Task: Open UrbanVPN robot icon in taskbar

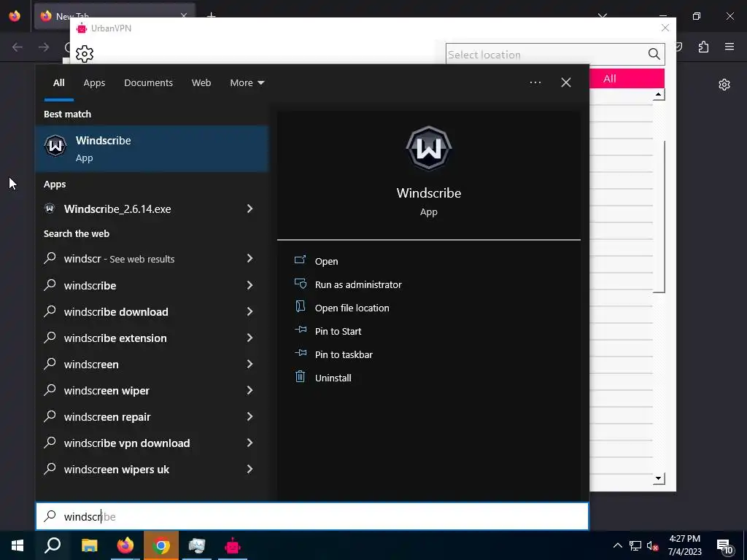Action: click(233, 545)
